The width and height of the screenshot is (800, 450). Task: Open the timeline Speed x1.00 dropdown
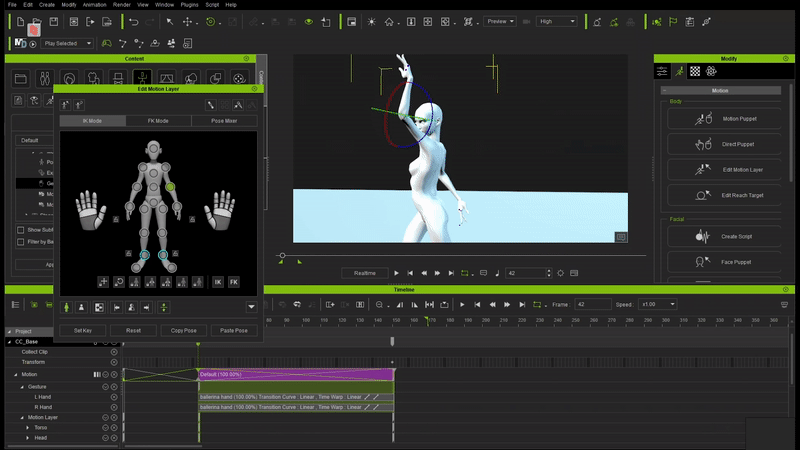click(658, 304)
